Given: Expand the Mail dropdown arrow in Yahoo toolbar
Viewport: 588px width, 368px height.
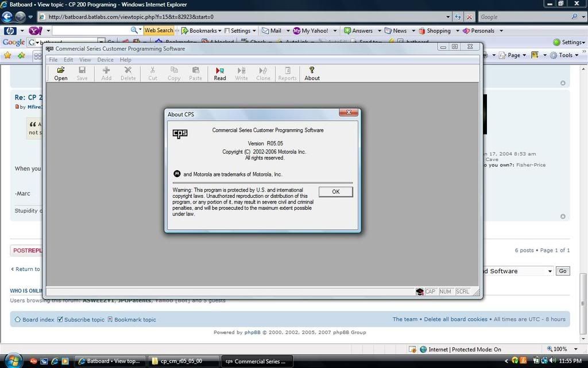Looking at the screenshot, I should (288, 31).
